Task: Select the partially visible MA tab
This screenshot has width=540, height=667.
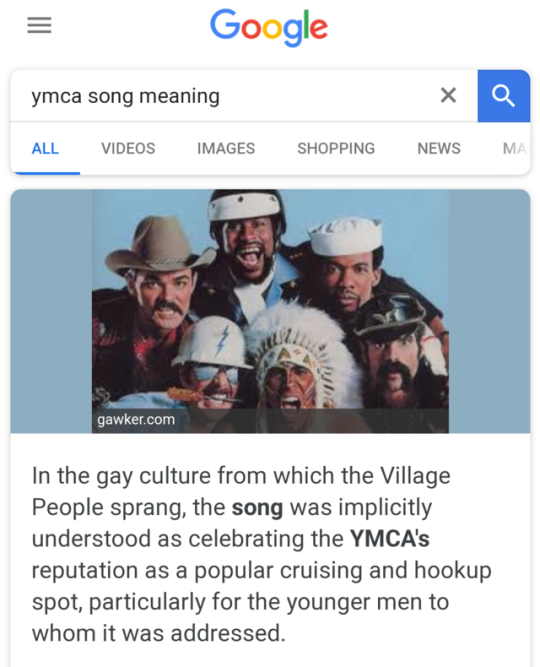Action: pos(515,148)
